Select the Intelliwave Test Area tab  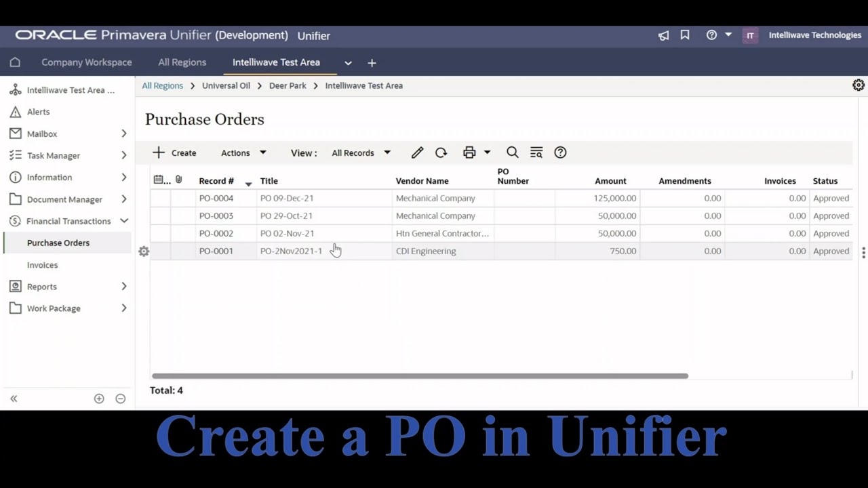tap(276, 62)
